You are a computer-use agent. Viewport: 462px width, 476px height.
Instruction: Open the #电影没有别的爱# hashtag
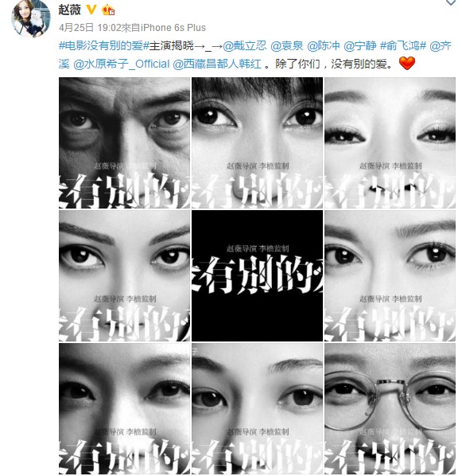click(103, 46)
